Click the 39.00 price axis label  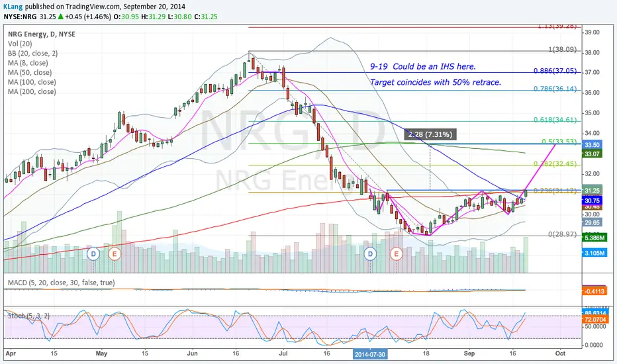[592, 32]
